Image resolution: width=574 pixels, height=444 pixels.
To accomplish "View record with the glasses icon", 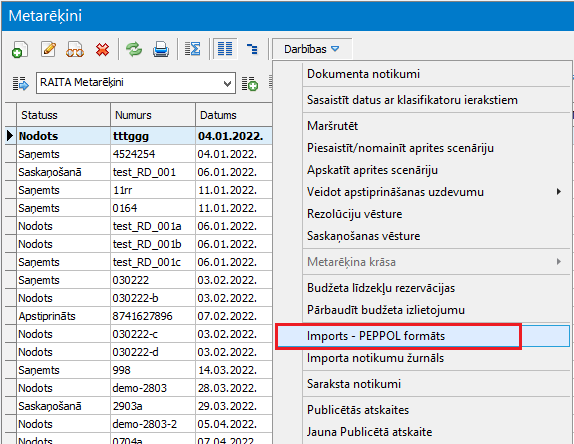I will coord(75,49).
